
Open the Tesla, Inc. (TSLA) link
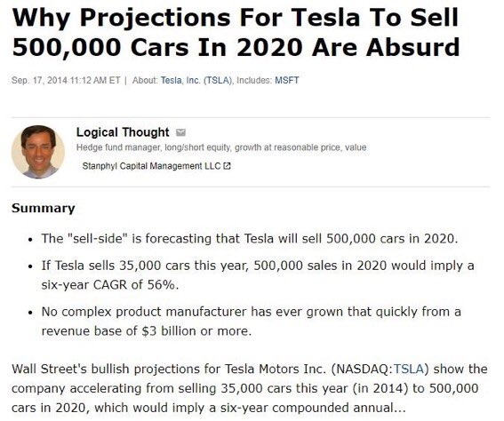[x=196, y=80]
